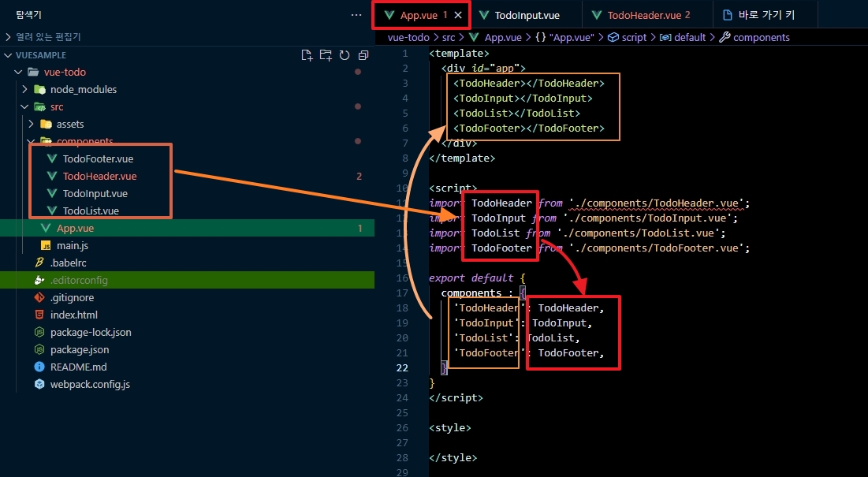
Task: Expand the node_modules folder chevron
Action: click(24, 89)
